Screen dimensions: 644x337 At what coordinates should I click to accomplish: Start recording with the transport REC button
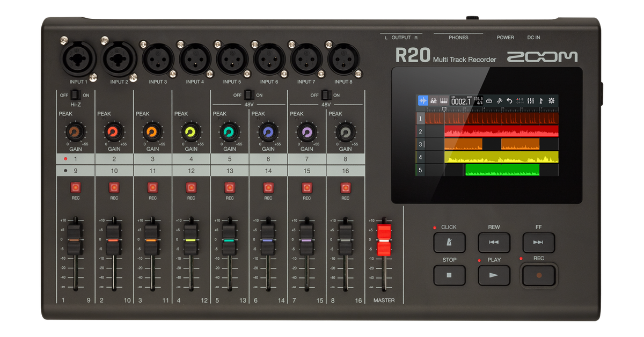click(x=539, y=275)
